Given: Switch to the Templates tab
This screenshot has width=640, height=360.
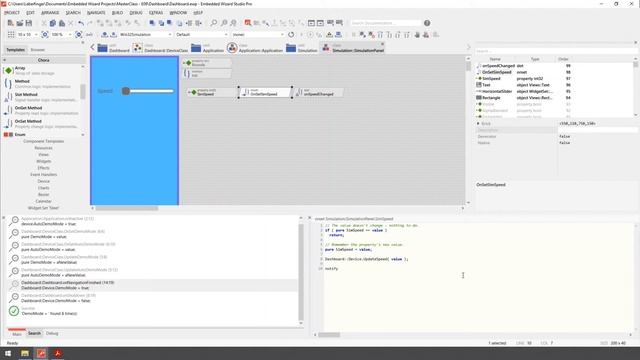Looking at the screenshot, I should (16, 50).
